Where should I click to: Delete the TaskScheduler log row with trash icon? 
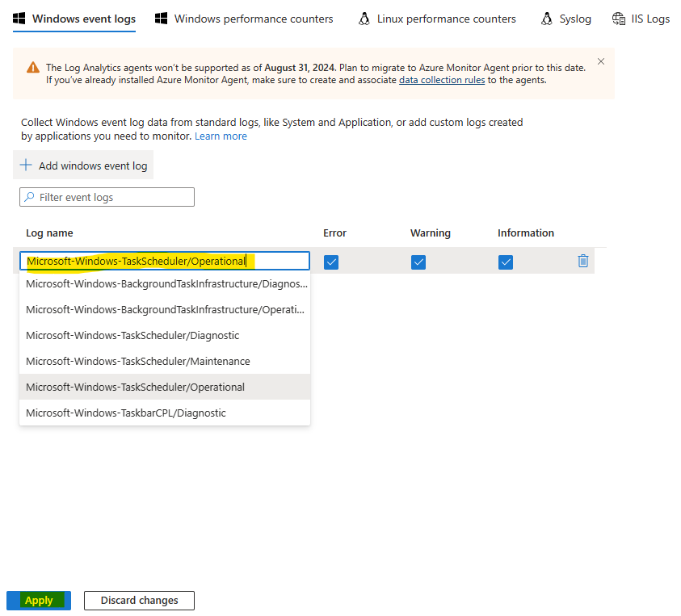pos(582,261)
